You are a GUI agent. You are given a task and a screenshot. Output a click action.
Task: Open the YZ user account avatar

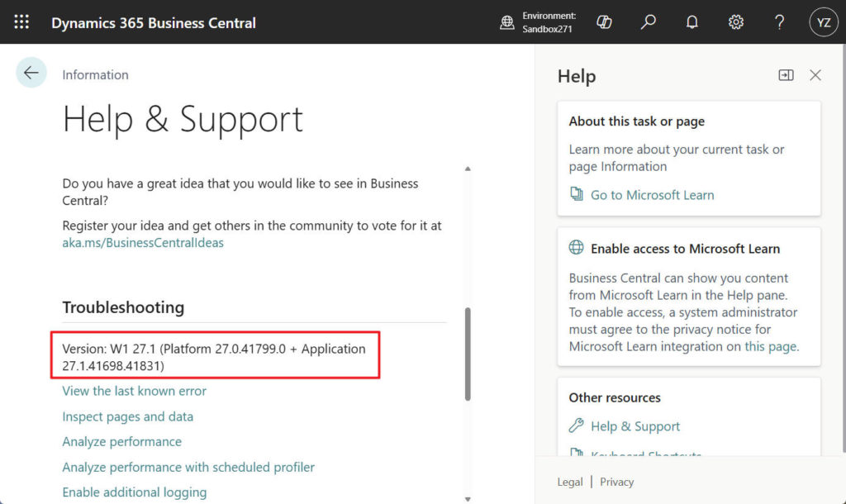click(x=823, y=22)
